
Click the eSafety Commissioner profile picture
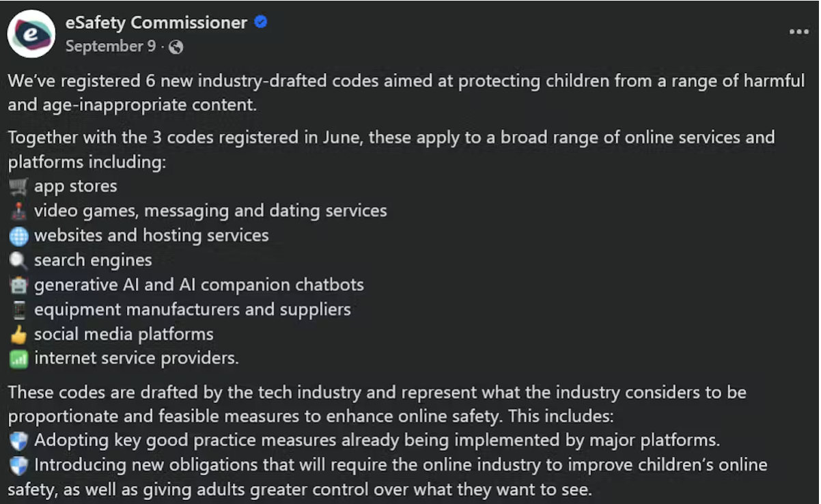[x=31, y=34]
